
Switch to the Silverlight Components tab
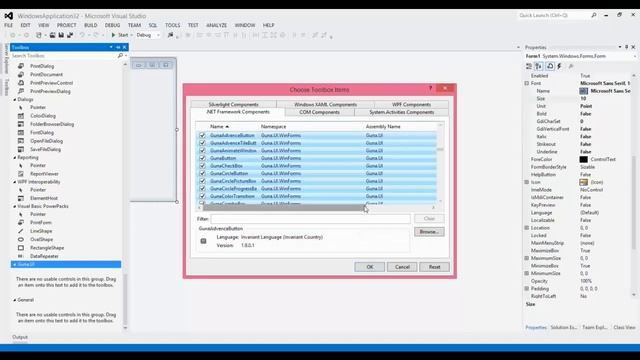coord(233,104)
